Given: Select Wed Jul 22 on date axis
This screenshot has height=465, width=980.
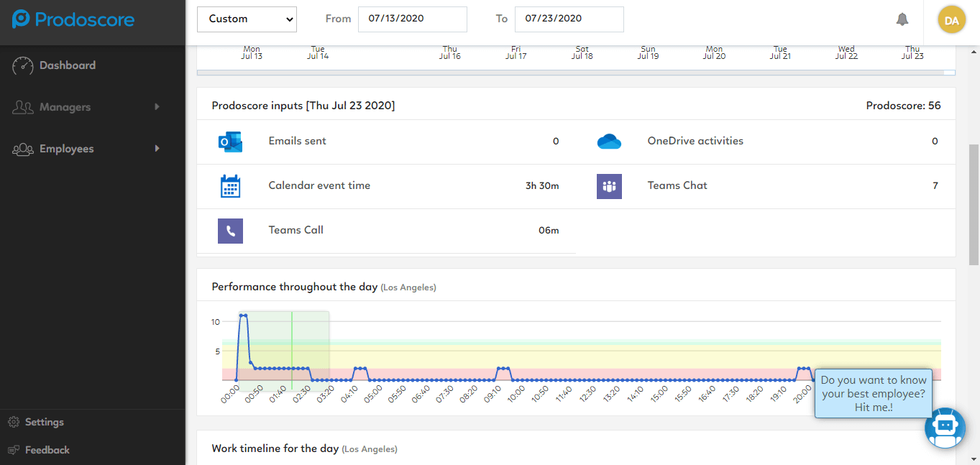Looking at the screenshot, I should pyautogui.click(x=846, y=52).
